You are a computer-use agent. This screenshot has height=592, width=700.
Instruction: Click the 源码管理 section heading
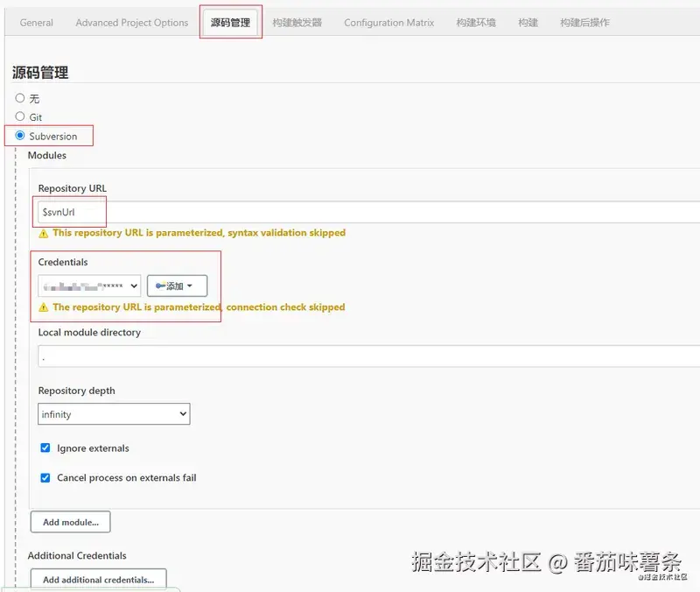40,73
